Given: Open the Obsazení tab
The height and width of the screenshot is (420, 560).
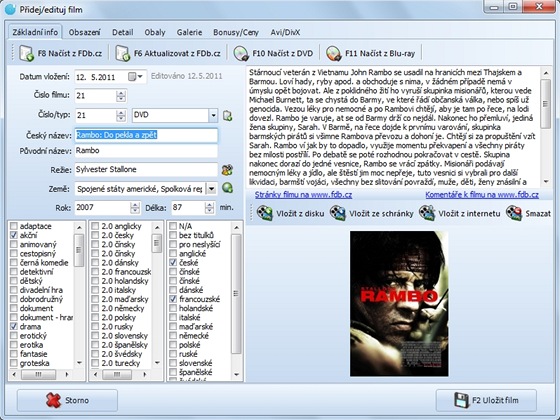Looking at the screenshot, I should click(x=85, y=32).
